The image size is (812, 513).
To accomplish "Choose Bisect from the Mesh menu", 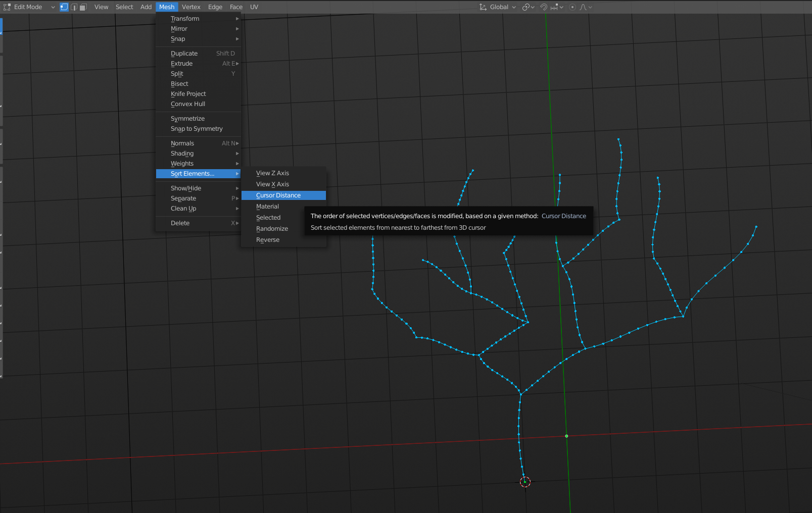I will 198,84.
